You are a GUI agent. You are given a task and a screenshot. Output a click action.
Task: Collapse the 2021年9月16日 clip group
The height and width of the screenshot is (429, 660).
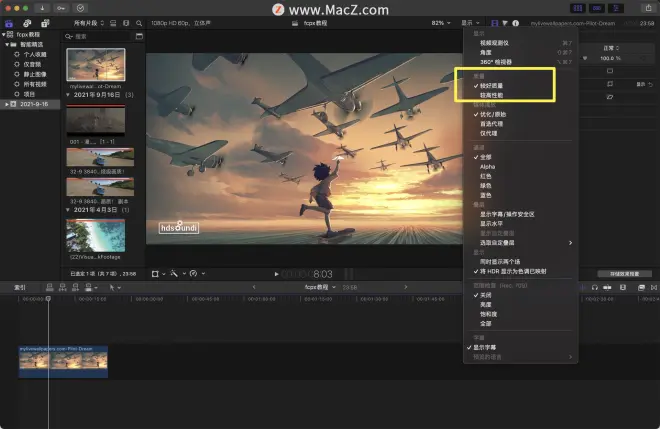tap(68, 95)
